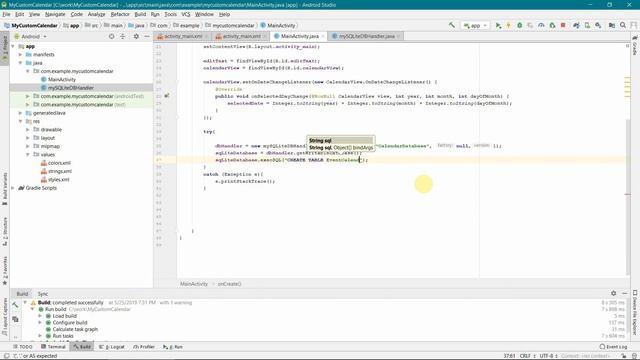
Task: Switch to the first activity_main.xml tab
Action: pyautogui.click(x=183, y=36)
